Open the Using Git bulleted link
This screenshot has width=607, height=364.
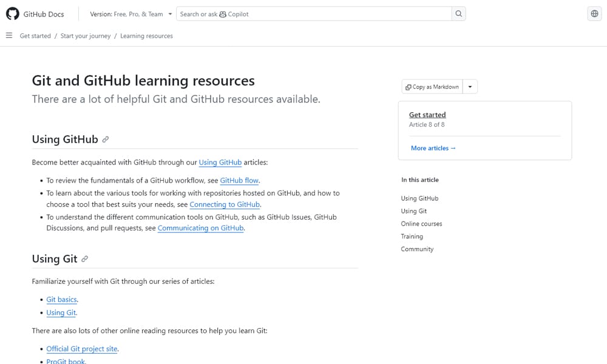point(61,312)
